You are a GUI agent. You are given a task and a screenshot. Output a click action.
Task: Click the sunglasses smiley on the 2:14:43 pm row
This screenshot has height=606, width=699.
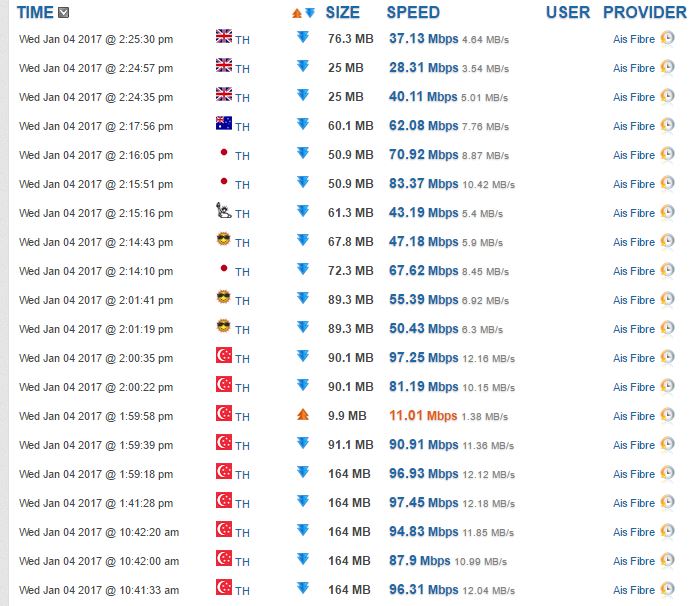[x=224, y=240]
